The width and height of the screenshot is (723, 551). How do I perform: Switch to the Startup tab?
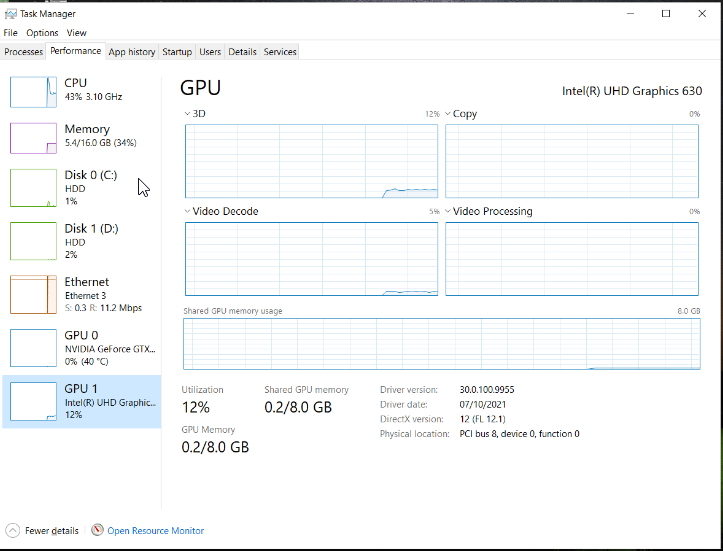[x=177, y=52]
